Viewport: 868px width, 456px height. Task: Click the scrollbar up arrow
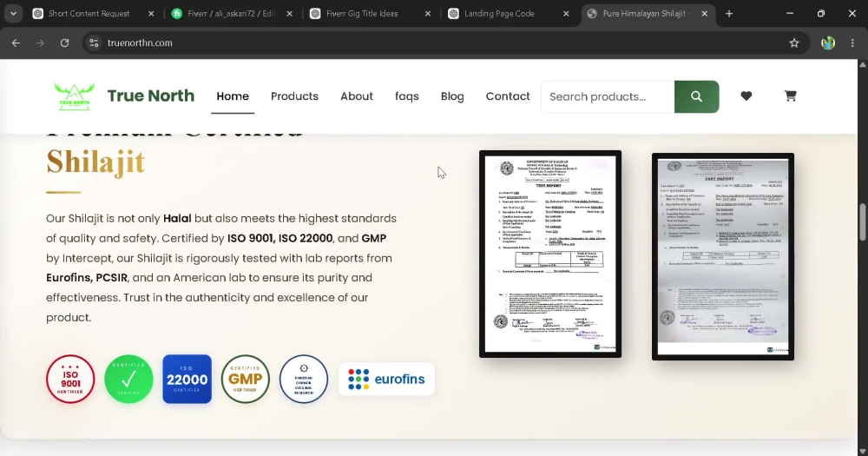pos(863,64)
